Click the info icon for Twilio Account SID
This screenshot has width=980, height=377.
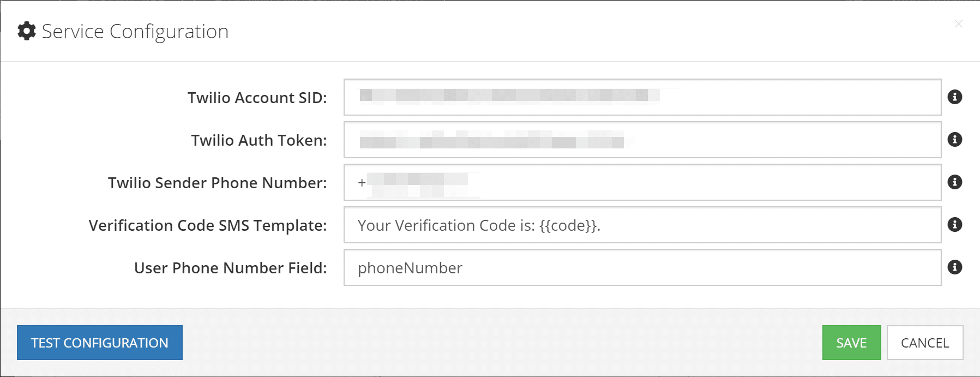click(x=955, y=98)
